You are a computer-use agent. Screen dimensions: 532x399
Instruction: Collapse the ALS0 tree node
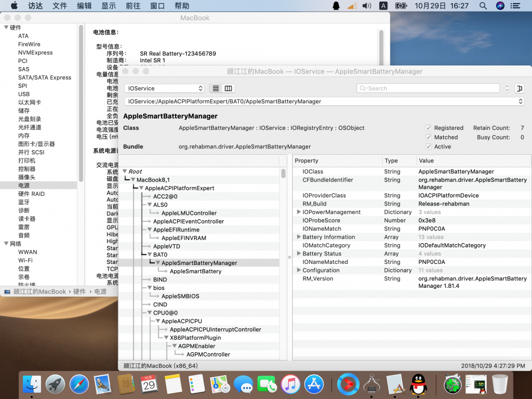(x=149, y=205)
